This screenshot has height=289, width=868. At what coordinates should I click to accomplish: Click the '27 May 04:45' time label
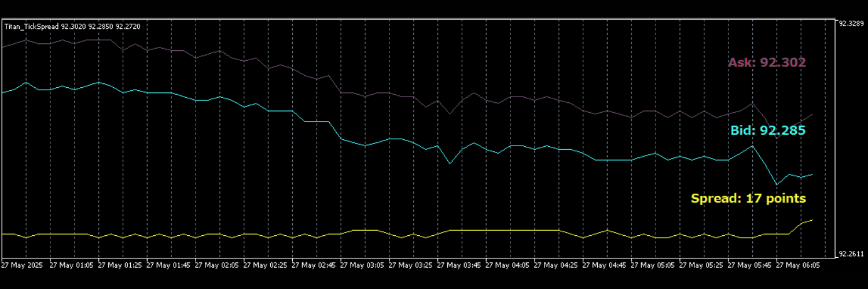tap(605, 265)
